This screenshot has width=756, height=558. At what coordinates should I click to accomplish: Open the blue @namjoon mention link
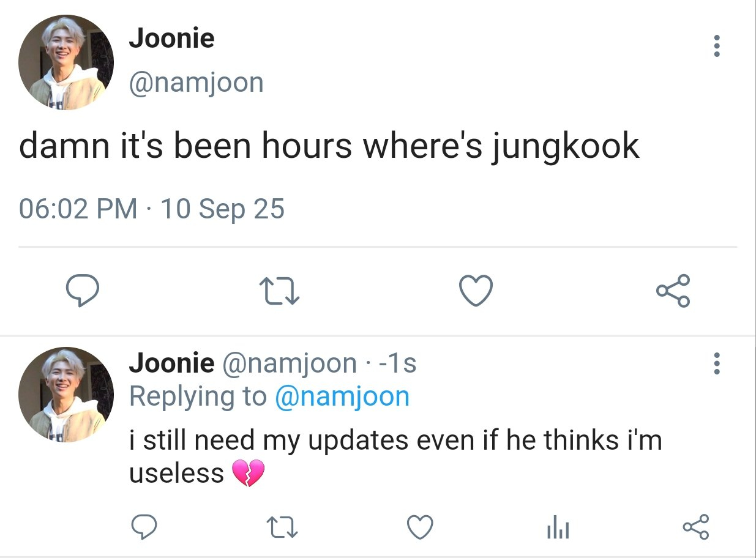(342, 396)
